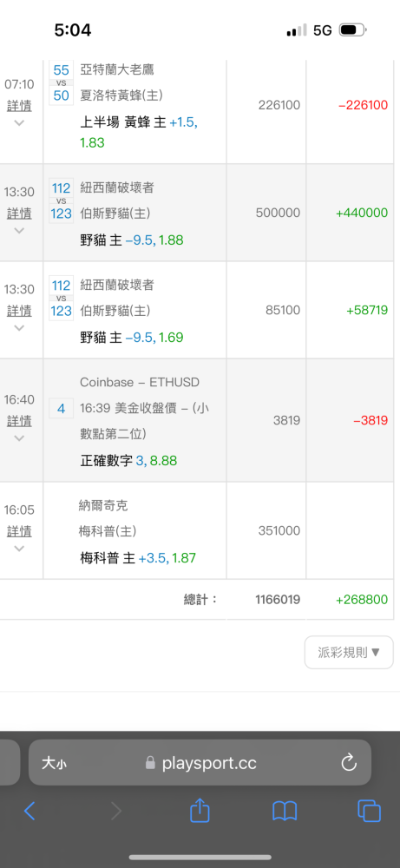
Task: Show Safari open tabs overview icon
Action: pyautogui.click(x=369, y=811)
